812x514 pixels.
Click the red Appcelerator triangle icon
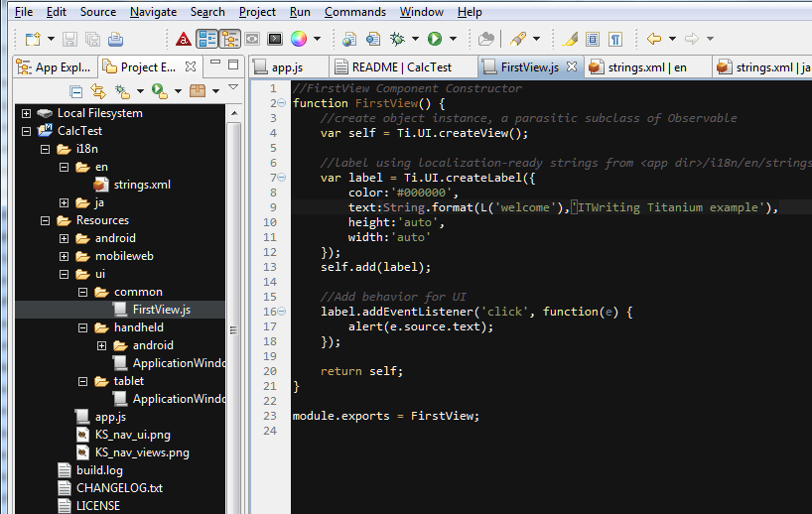[x=184, y=39]
